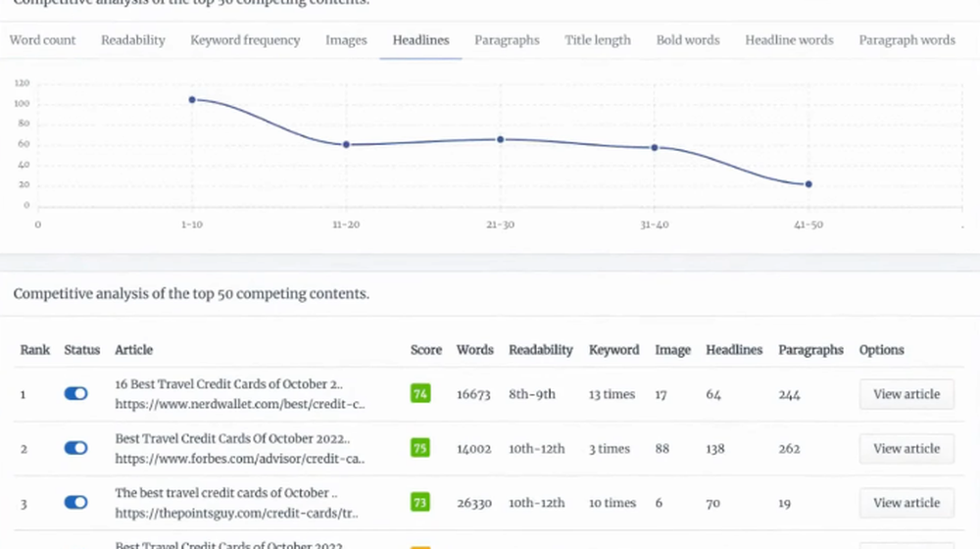Click the Options column header
The image size is (980, 549).
click(881, 350)
